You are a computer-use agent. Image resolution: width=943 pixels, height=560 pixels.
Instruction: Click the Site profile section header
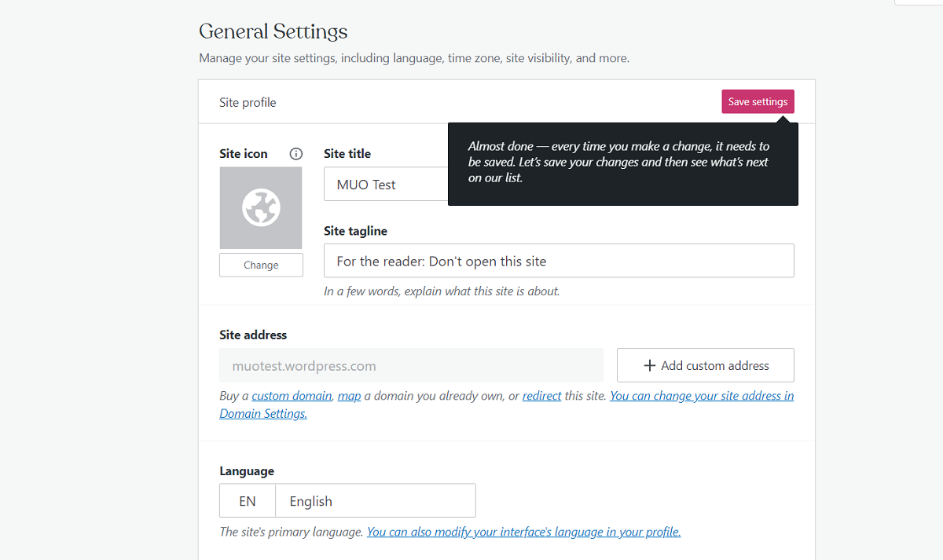click(248, 102)
